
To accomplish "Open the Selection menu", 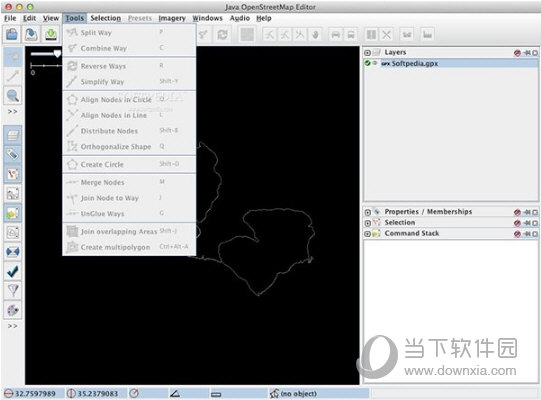I will click(106, 18).
